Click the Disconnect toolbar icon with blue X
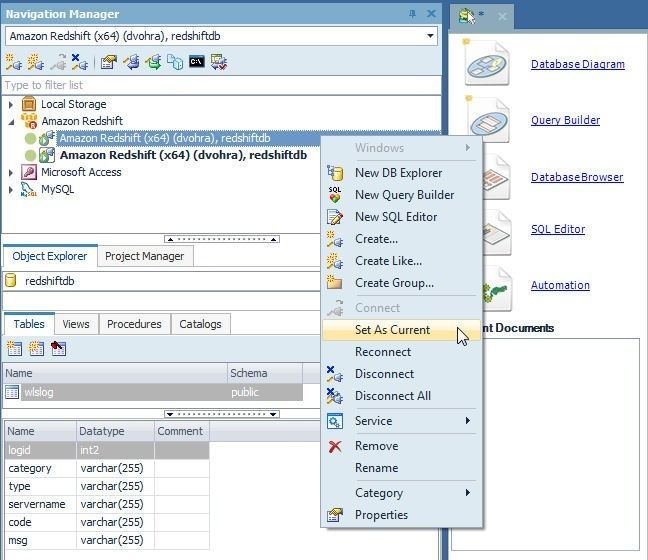 pos(79,62)
